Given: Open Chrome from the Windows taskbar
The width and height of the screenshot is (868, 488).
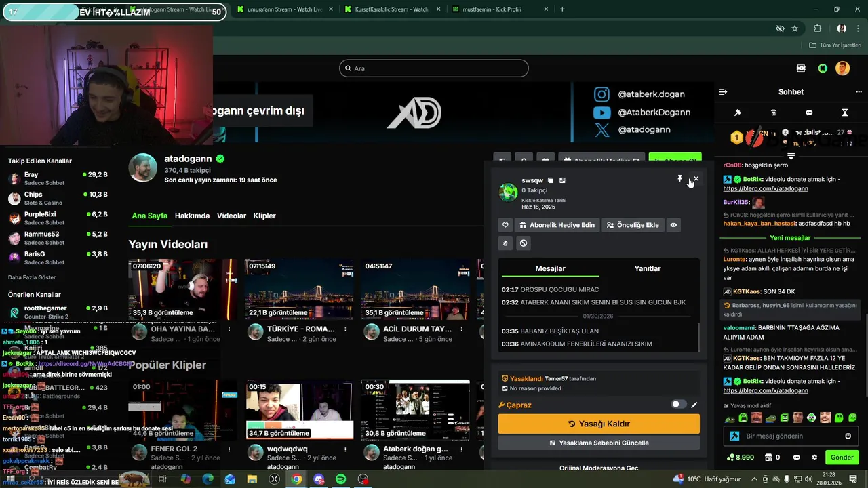Looking at the screenshot, I should tap(296, 479).
